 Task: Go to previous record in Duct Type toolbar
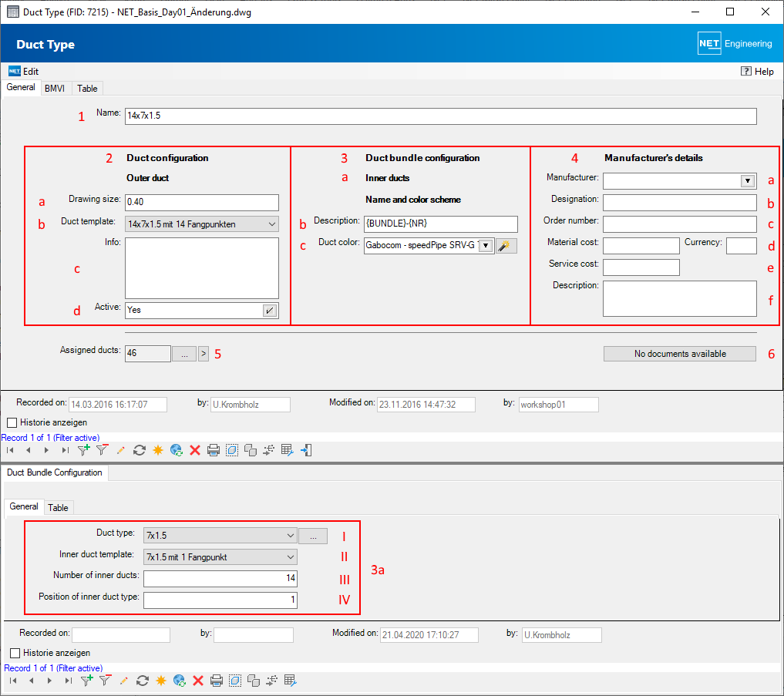pyautogui.click(x=29, y=450)
